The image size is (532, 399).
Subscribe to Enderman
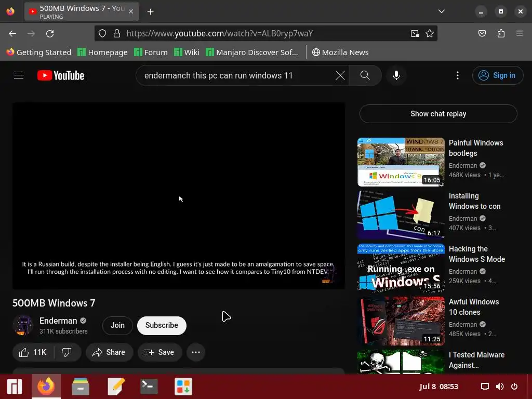pyautogui.click(x=162, y=325)
